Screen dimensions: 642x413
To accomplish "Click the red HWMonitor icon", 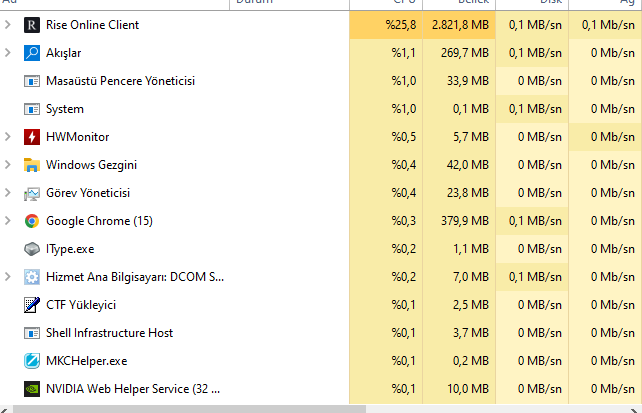I will tap(32, 137).
